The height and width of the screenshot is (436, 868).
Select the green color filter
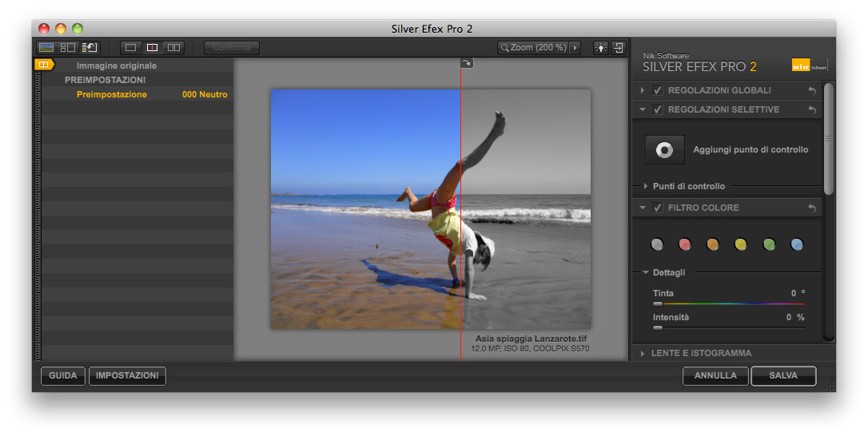point(769,244)
